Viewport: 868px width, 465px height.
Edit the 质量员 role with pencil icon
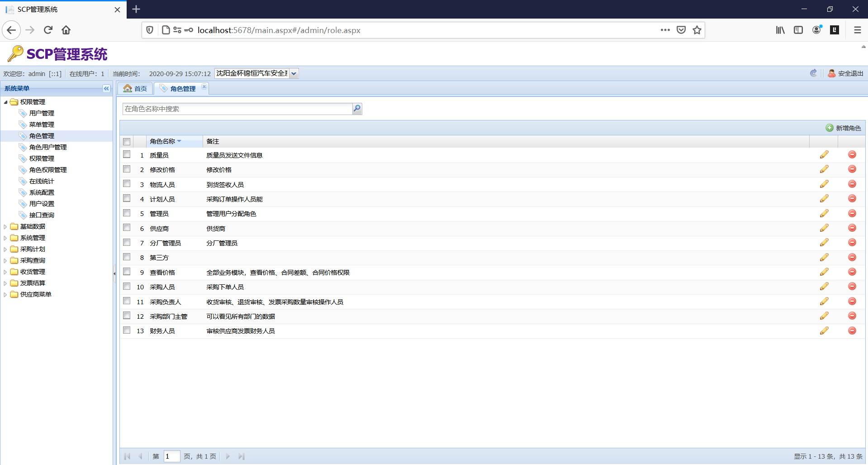[824, 155]
